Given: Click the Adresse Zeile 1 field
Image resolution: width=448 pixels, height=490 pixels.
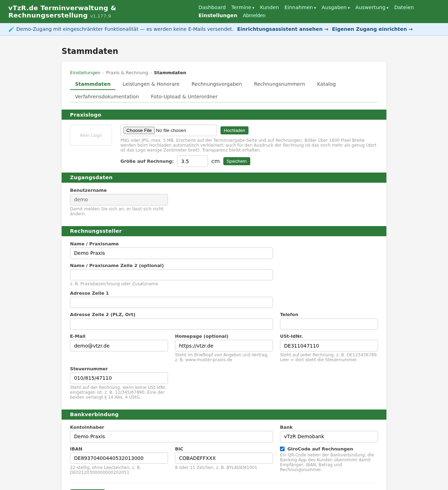Looking at the screenshot, I should [171, 302].
